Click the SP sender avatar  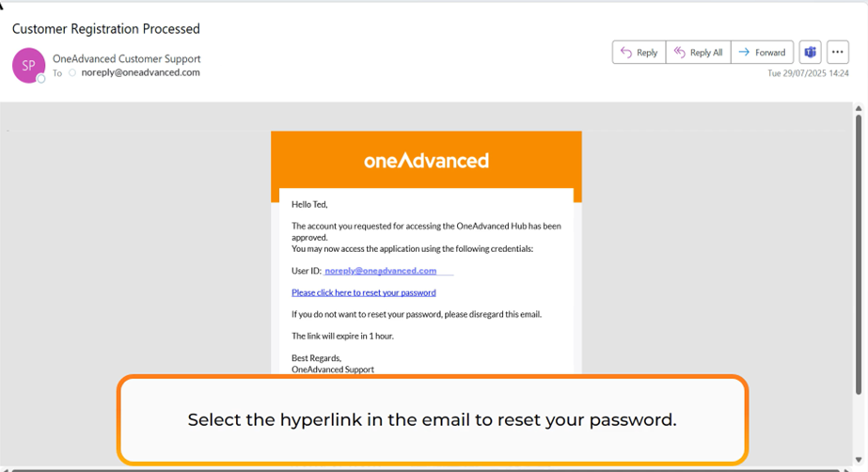28,65
